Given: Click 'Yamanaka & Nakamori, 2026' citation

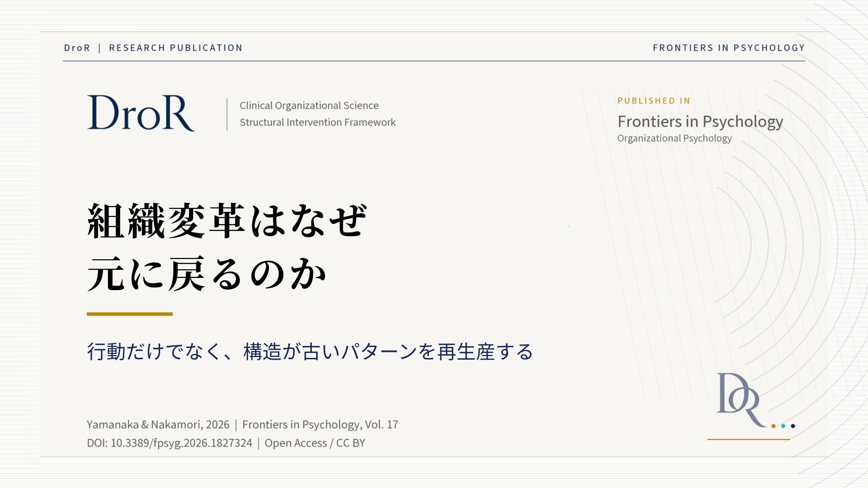Looking at the screenshot, I should [158, 425].
